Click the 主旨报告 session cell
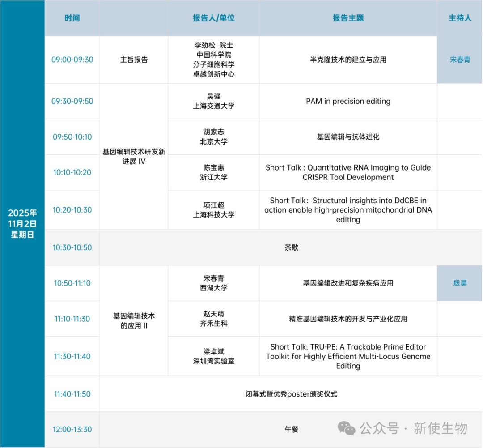Screen dimensions: 483x448 (x=134, y=60)
